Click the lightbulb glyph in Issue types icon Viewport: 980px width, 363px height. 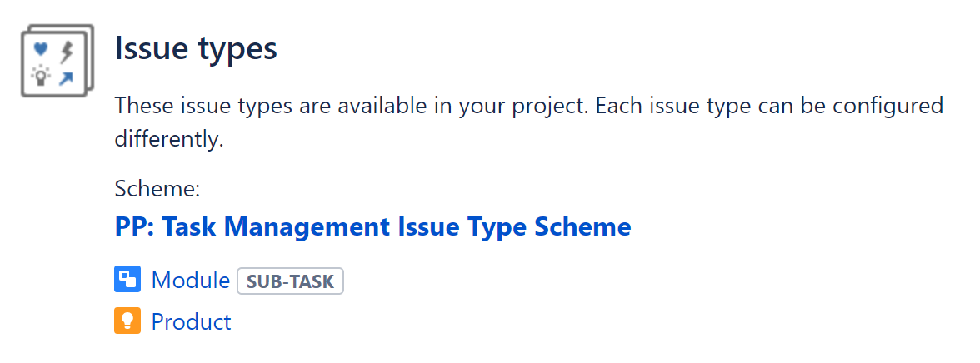pyautogui.click(x=40, y=77)
